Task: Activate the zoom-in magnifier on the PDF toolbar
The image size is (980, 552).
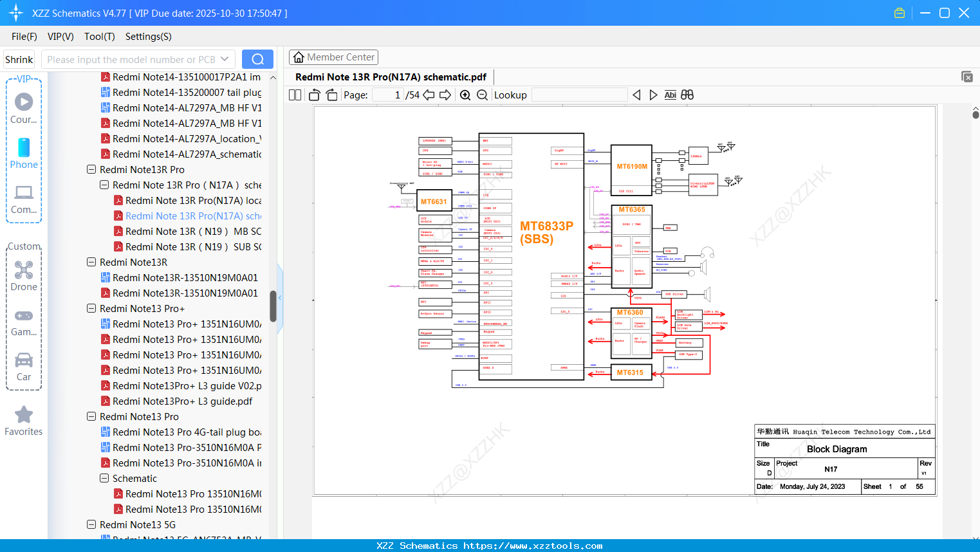Action: [x=465, y=95]
